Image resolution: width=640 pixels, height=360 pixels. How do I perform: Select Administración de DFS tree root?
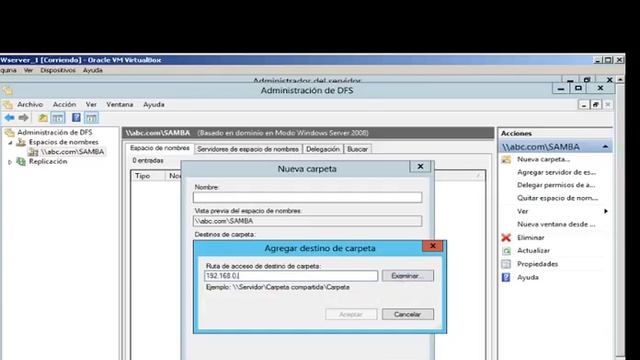[54, 132]
